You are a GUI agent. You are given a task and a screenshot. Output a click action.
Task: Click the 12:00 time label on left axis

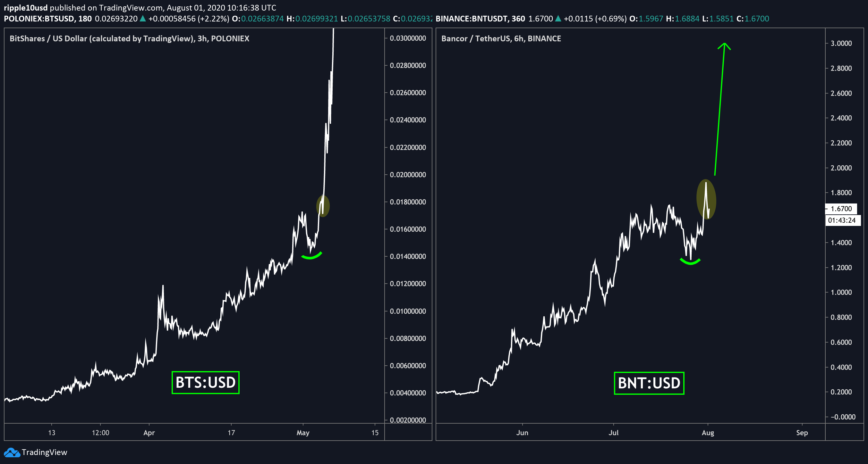click(100, 433)
